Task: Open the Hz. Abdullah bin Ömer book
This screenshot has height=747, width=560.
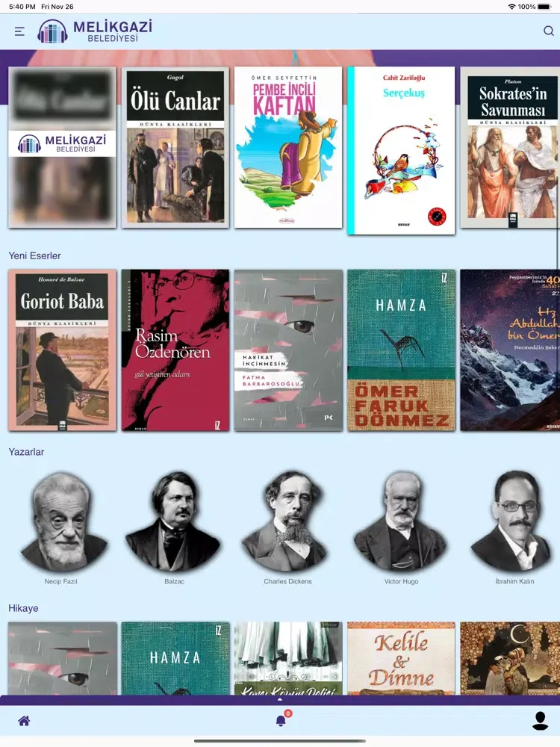Action: [x=510, y=350]
